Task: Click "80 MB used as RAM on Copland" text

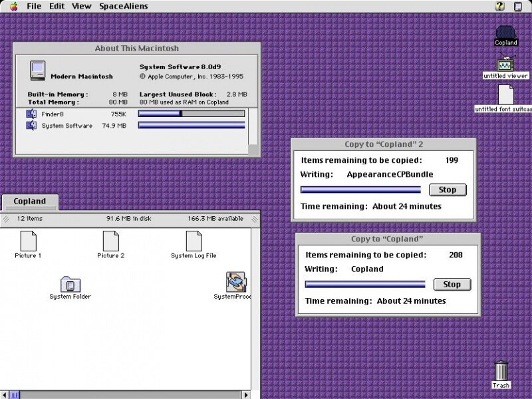Action: [x=184, y=102]
